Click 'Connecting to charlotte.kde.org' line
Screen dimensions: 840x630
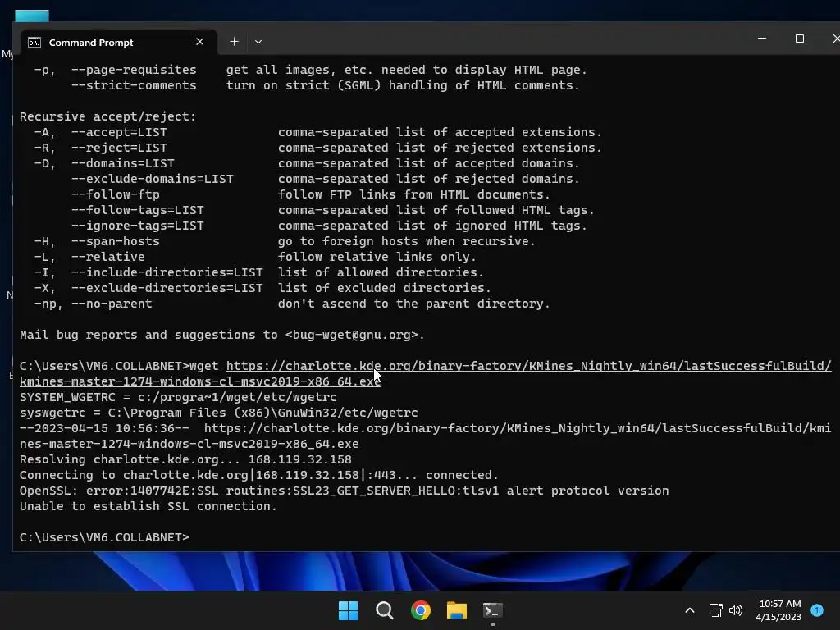point(258,475)
